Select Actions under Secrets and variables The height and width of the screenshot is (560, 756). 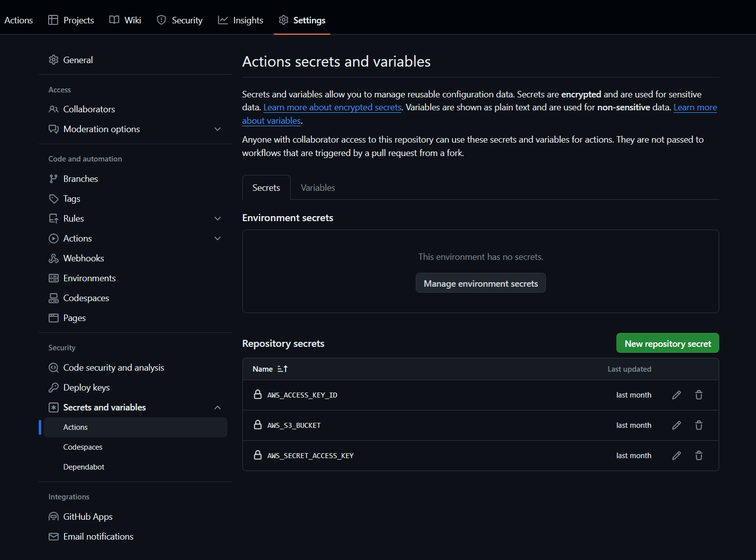(136, 427)
